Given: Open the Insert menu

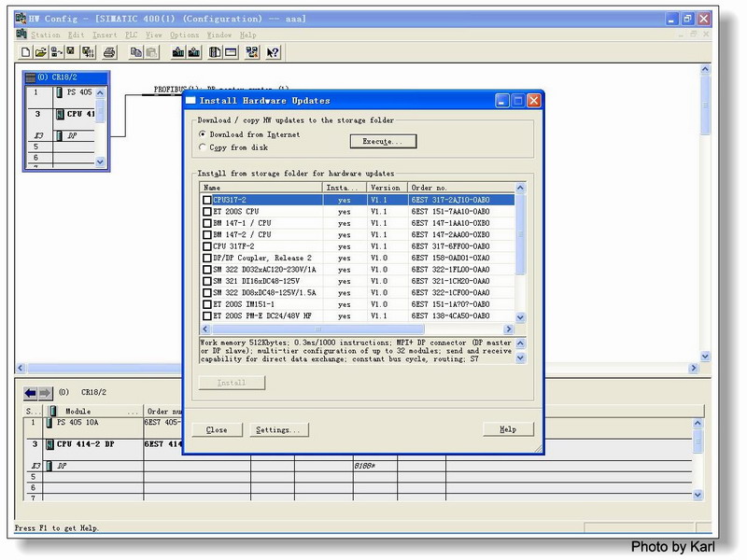Looking at the screenshot, I should pos(105,35).
